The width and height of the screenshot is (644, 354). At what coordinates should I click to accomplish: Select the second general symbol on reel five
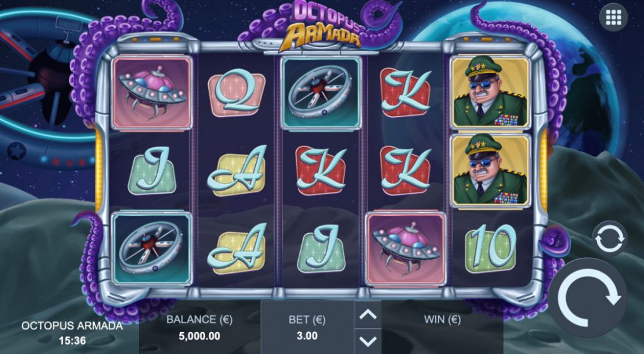coord(490,170)
